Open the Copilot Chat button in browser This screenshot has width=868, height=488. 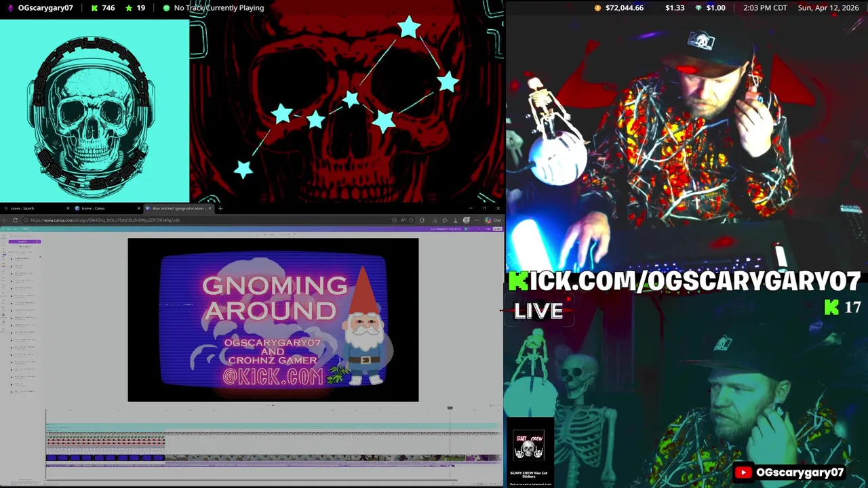492,220
